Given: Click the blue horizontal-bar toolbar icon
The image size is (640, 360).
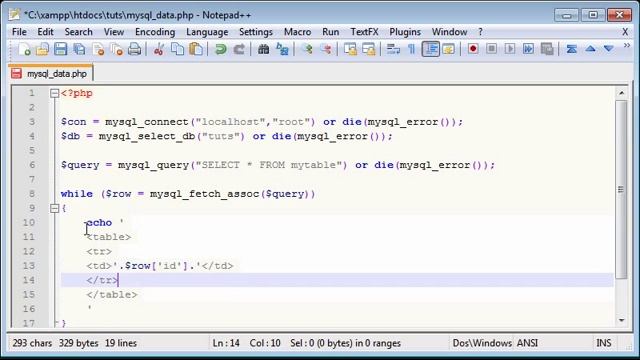Looking at the screenshot, I should (571, 49).
